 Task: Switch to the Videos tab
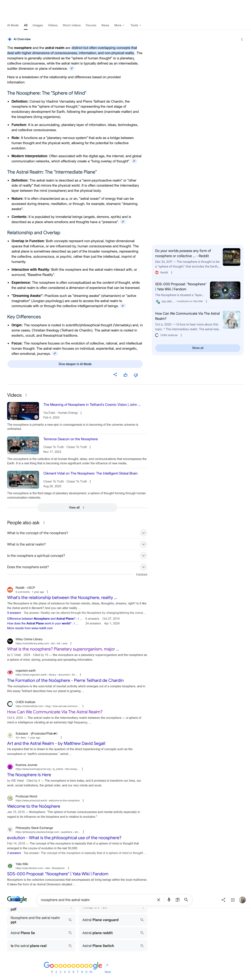point(53,25)
